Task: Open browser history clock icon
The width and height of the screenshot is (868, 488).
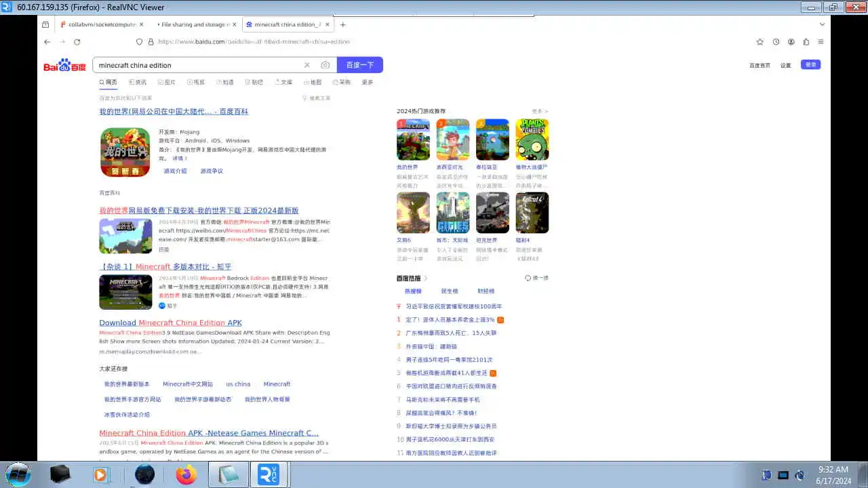Action: point(776,41)
